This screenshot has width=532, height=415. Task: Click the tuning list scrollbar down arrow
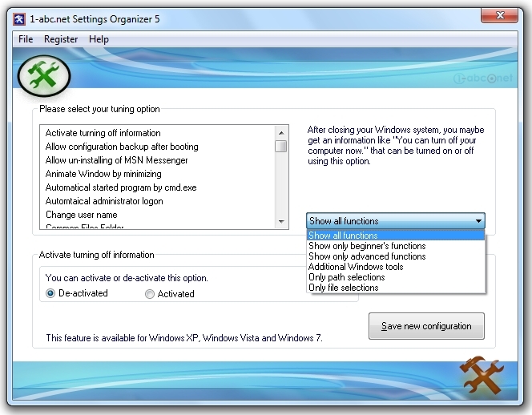click(x=281, y=221)
